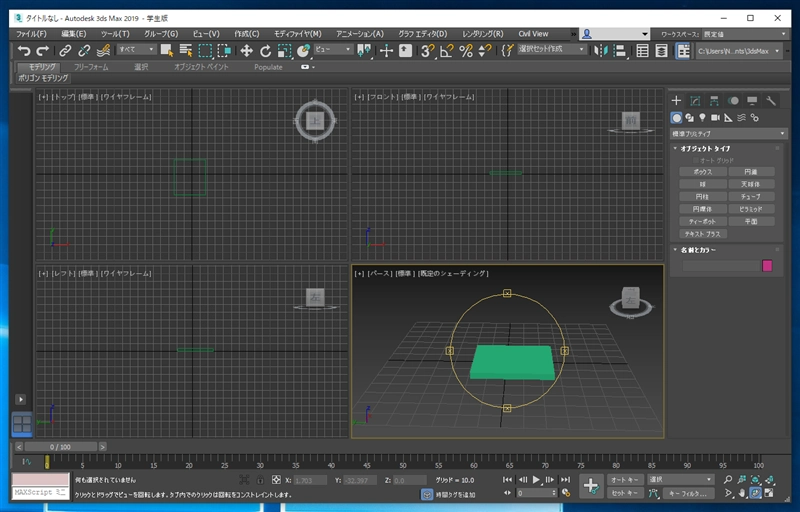Choose the Rectangular Selection Region tool
Viewport: 800px width, 512px height.
(x=205, y=50)
